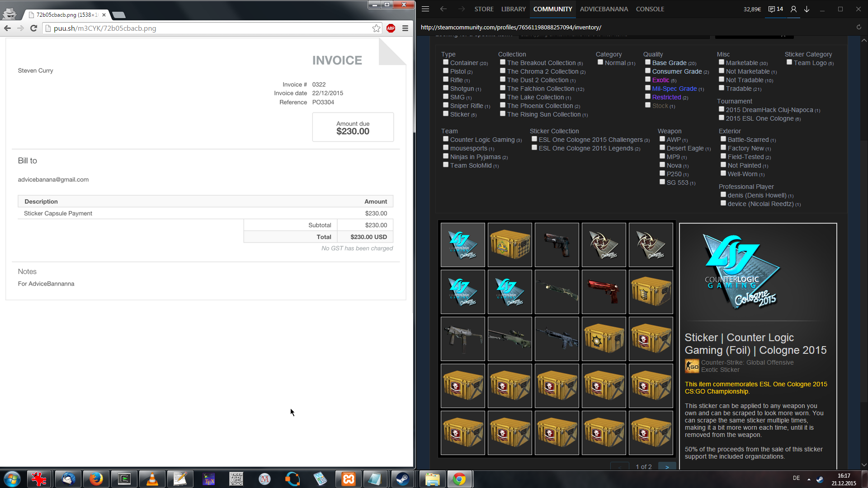The height and width of the screenshot is (488, 868).
Task: Show hidden system tray icons
Action: (809, 479)
